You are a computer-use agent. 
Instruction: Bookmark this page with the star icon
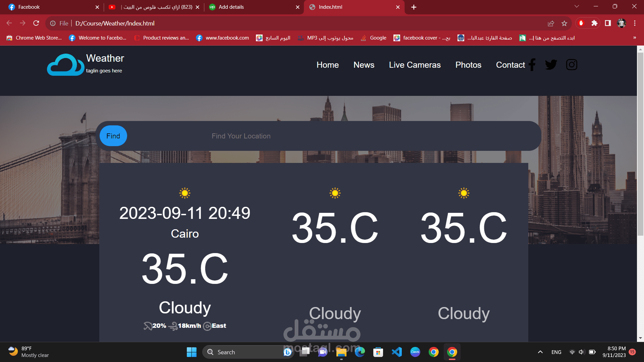(x=564, y=23)
